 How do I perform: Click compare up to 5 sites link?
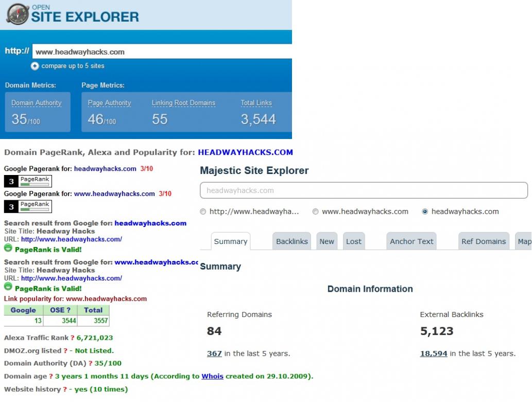pos(73,66)
